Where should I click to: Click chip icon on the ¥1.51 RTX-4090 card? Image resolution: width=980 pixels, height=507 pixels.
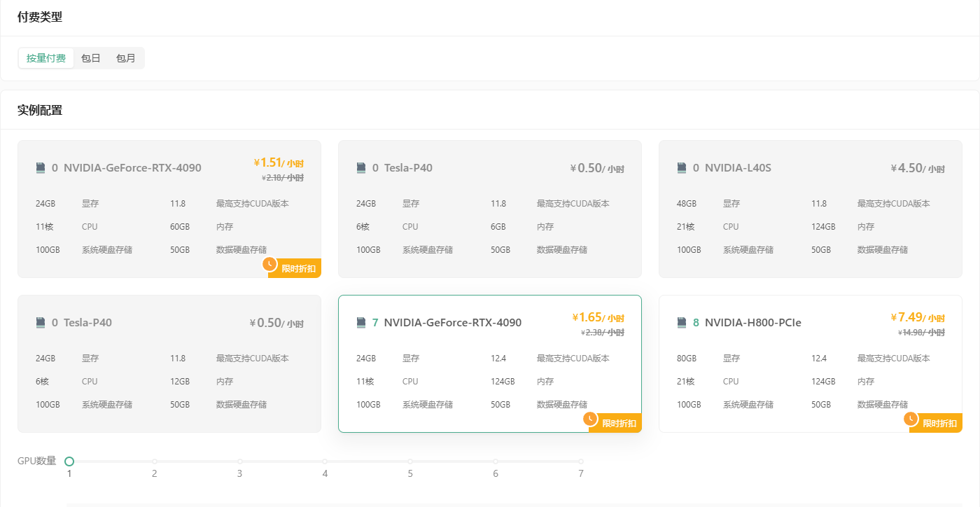[x=41, y=168]
